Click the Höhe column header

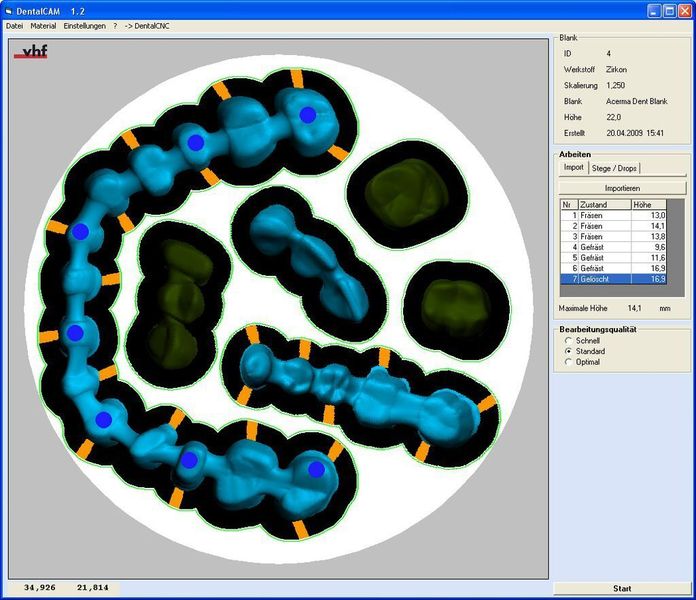[x=649, y=205]
